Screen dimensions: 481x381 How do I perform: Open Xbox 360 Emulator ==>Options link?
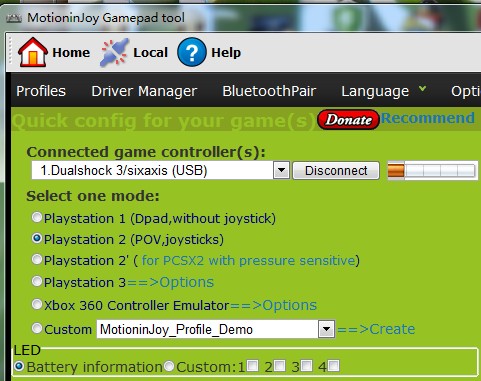(273, 305)
